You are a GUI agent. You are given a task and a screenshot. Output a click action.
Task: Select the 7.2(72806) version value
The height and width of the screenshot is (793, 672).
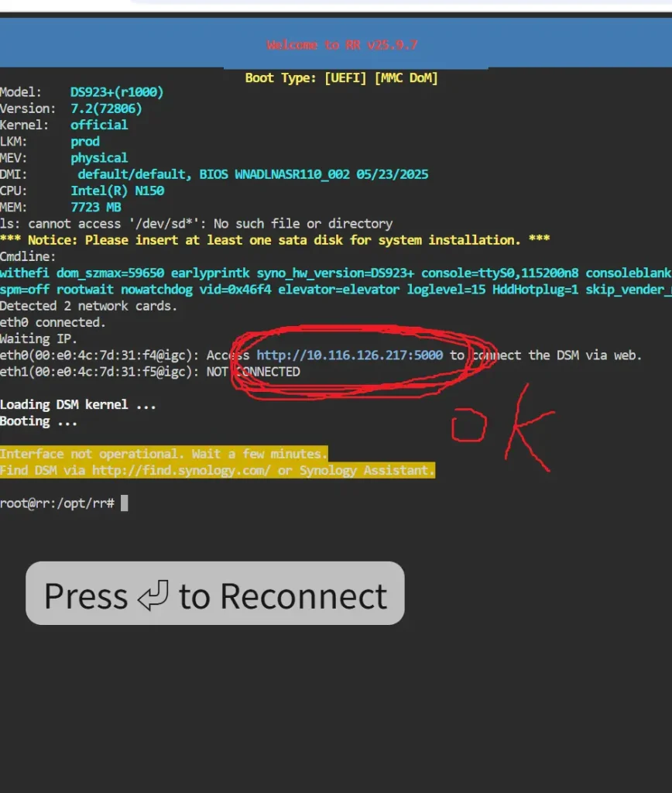point(106,108)
